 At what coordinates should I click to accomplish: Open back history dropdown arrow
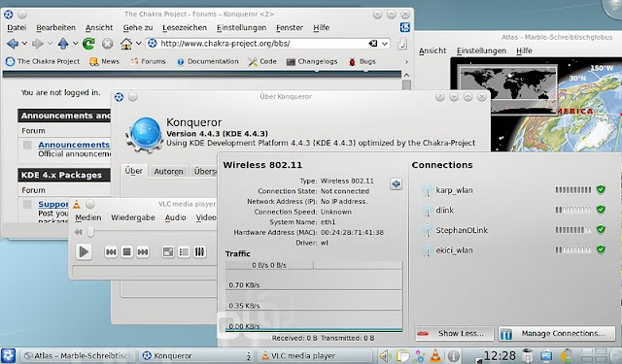(x=24, y=44)
